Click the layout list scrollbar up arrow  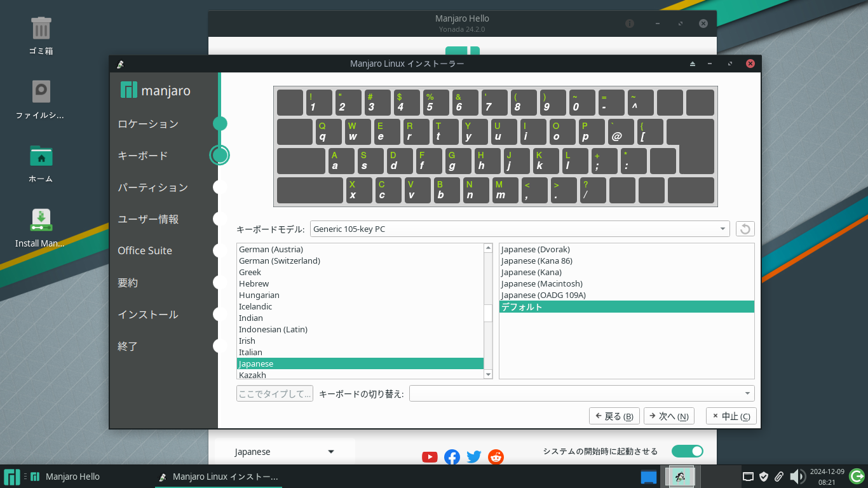488,248
